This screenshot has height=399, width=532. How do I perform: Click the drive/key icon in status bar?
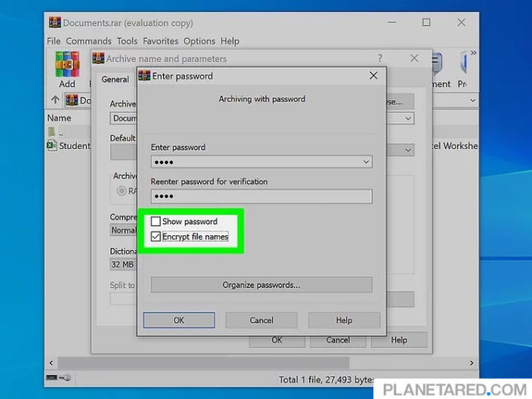(x=58, y=379)
